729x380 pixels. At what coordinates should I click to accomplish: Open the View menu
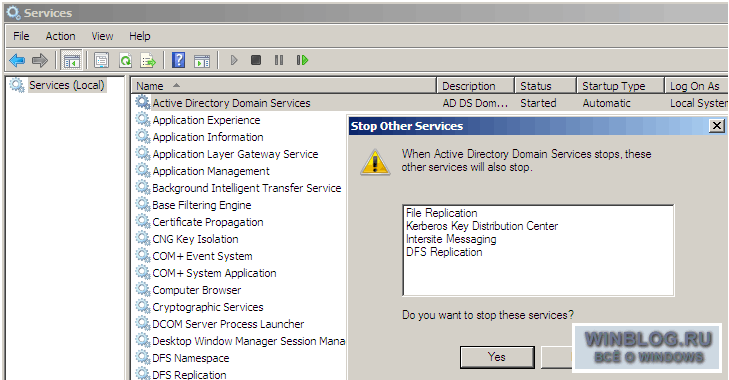(x=102, y=36)
